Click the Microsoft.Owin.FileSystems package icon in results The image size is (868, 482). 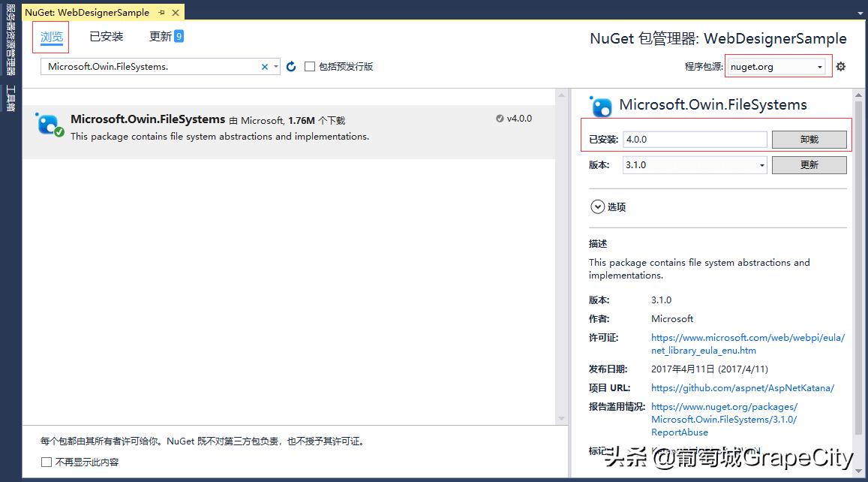click(x=47, y=125)
